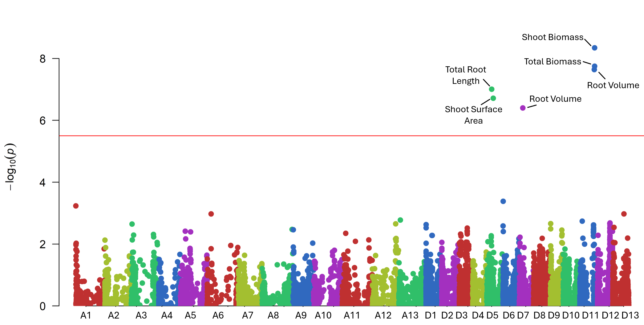Select the topmost red point above A1

coord(76,206)
